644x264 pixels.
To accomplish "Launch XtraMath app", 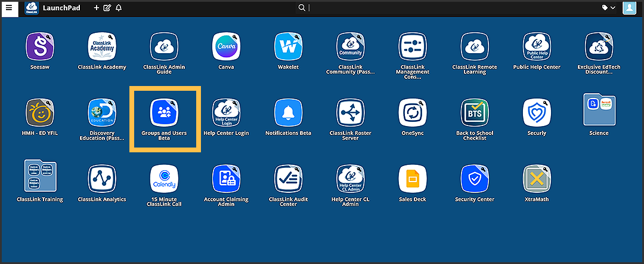I will 536,179.
